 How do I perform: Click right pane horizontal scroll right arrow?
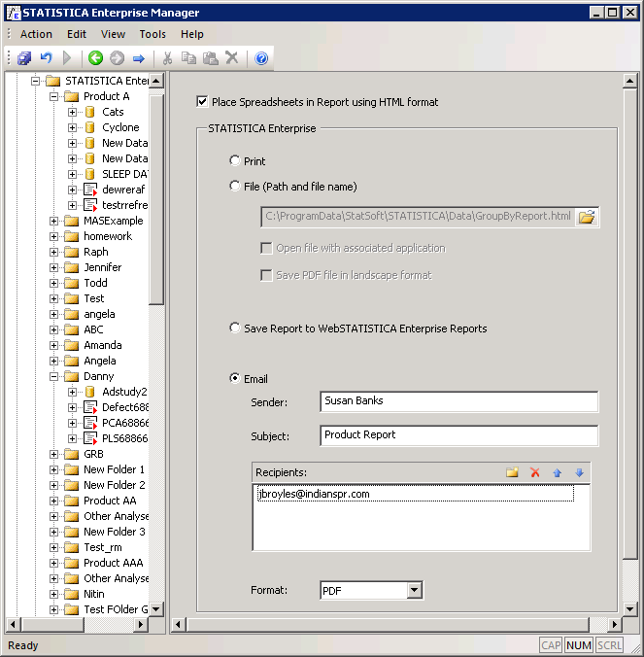pyautogui.click(x=614, y=624)
